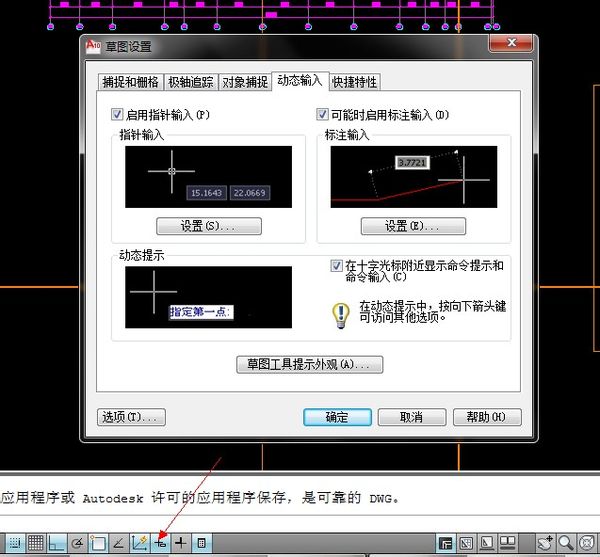Toggle Ortho Mode in status bar

(x=57, y=542)
